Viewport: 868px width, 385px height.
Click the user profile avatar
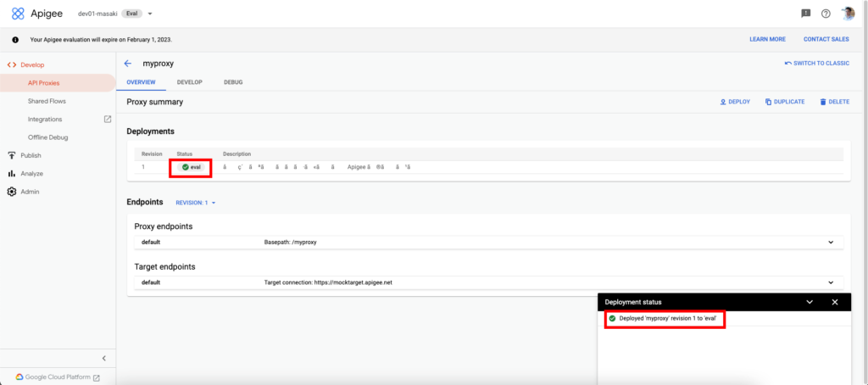tap(848, 14)
